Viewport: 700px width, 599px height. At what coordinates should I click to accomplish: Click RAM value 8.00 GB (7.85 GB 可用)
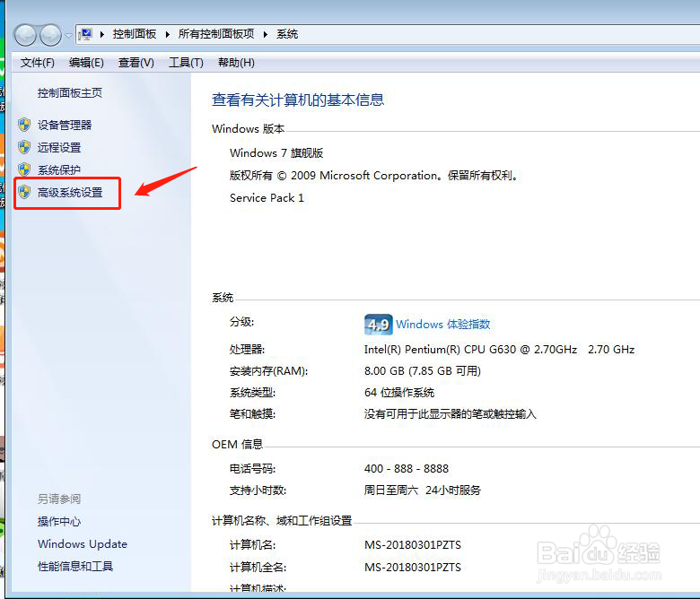tap(423, 371)
